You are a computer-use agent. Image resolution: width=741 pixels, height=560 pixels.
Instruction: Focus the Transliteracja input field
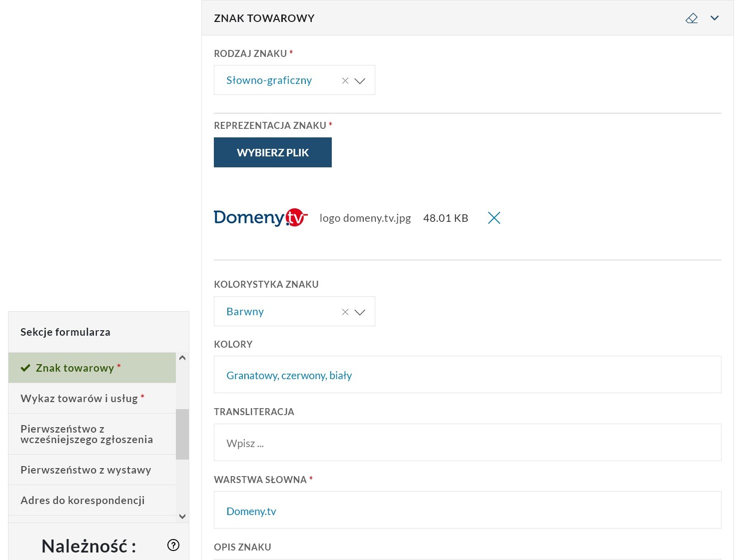[x=467, y=443]
